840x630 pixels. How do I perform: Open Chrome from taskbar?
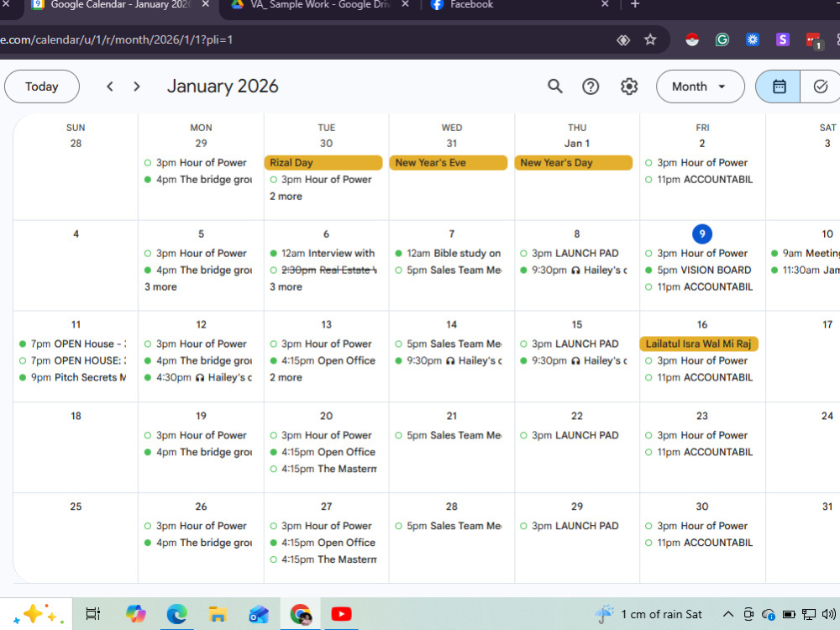pos(300,614)
